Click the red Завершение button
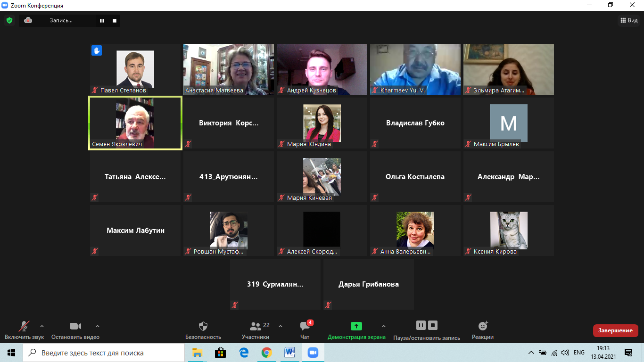 coord(615,330)
